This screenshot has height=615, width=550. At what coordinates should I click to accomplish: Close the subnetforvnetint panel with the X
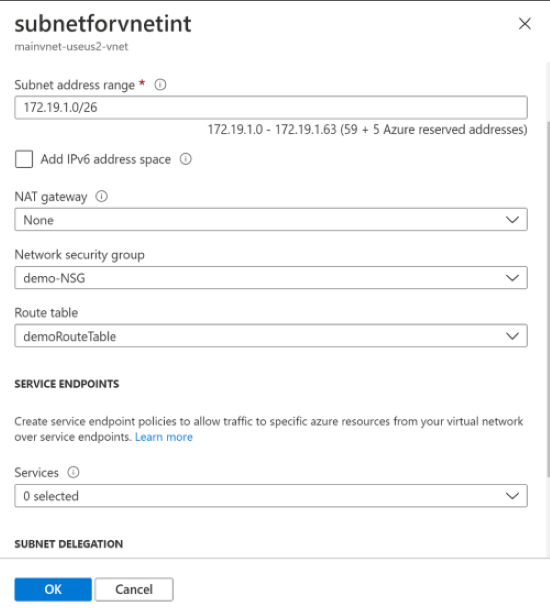point(525,24)
